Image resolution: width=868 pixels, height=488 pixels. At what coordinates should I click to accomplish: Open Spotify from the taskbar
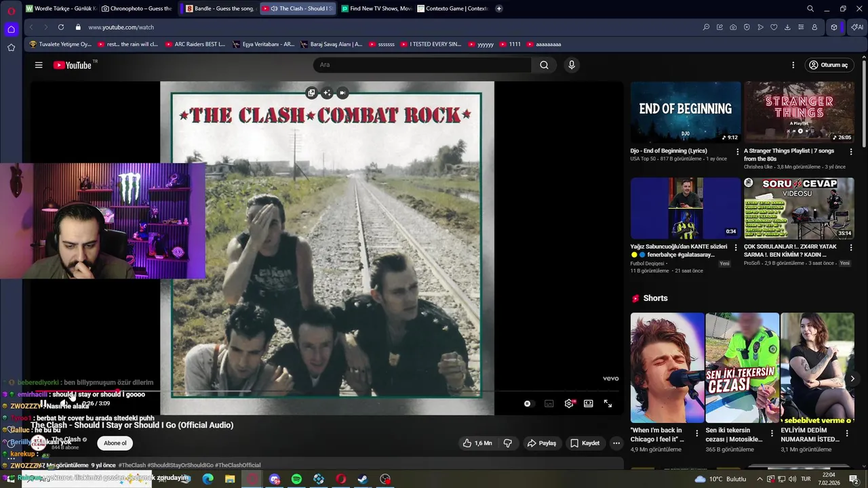tap(296, 479)
